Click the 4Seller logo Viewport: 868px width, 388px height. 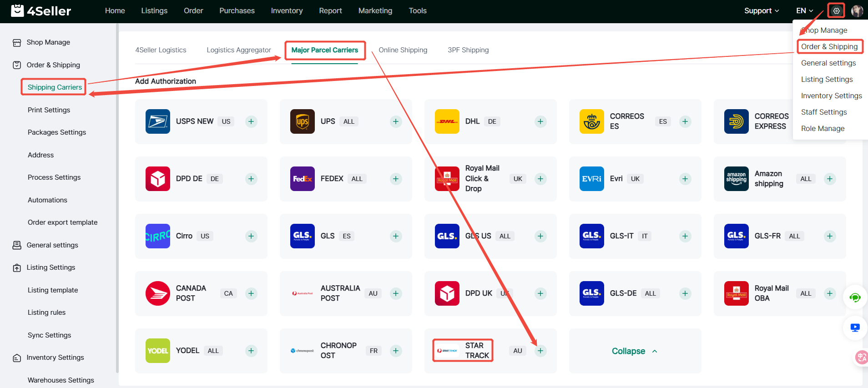[41, 10]
